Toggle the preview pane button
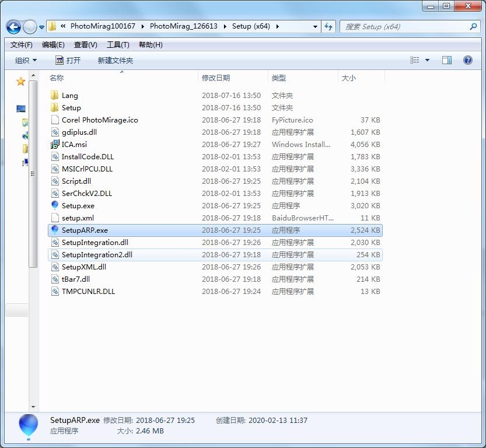Viewport: 486px width, 448px height. point(447,60)
